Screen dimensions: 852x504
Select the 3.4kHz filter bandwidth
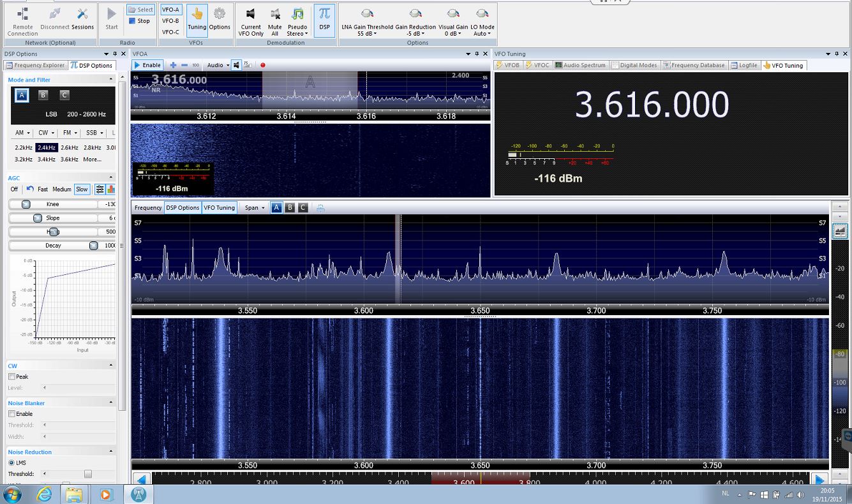(47, 159)
